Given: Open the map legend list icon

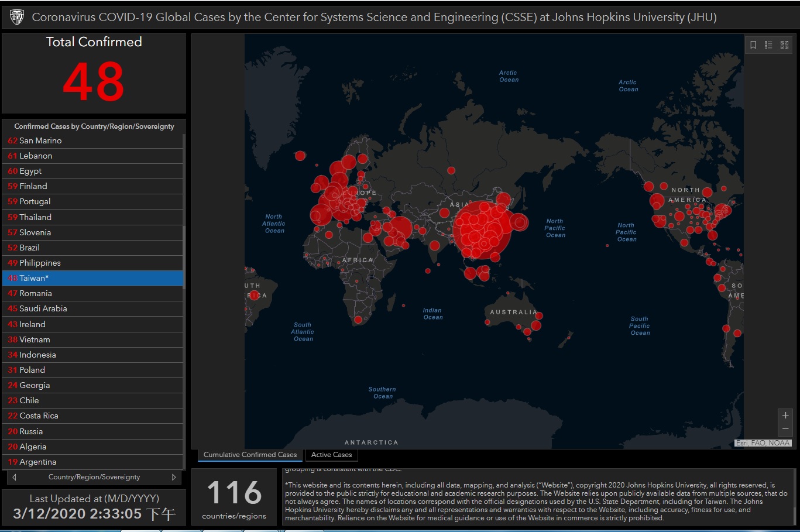Looking at the screenshot, I should (x=768, y=45).
